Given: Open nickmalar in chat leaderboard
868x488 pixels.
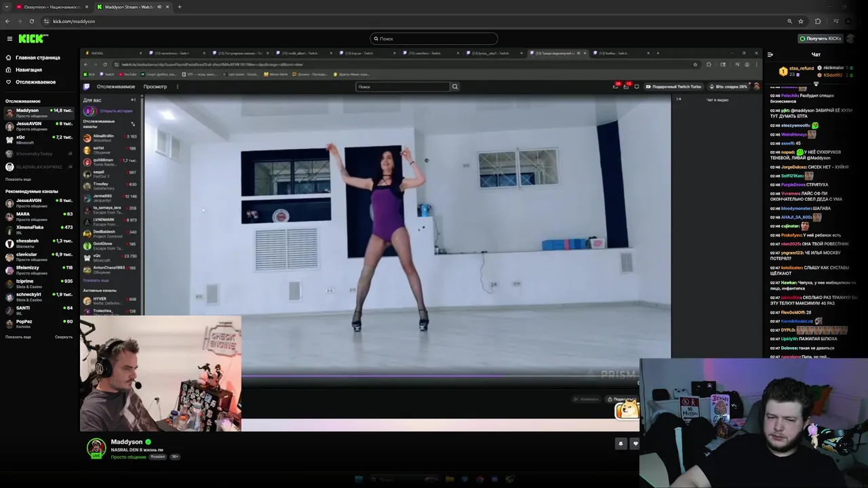Looking at the screenshot, I should (834, 68).
